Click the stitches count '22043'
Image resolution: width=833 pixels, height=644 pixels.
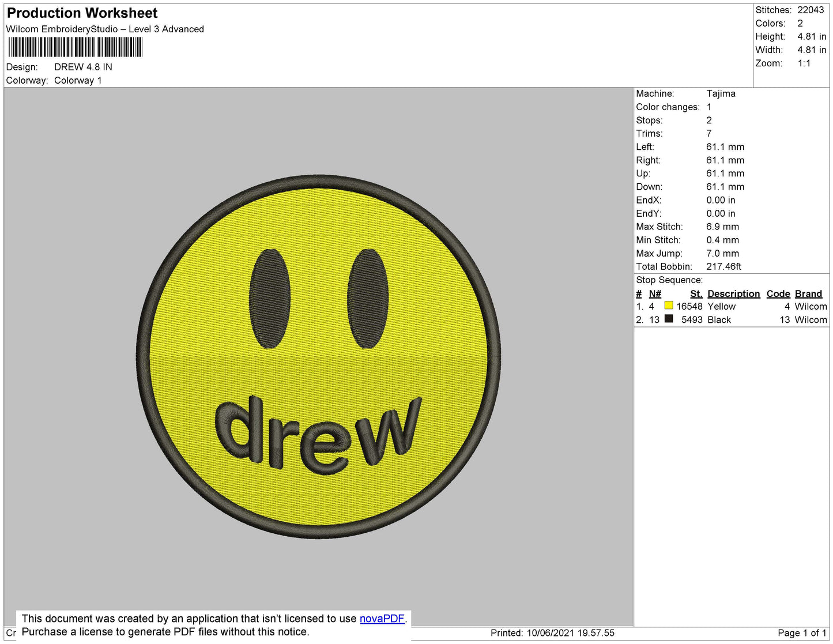811,10
